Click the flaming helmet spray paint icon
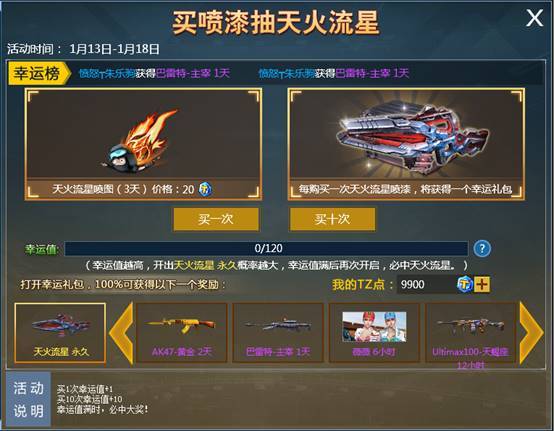Viewport: 554px width, 431px height. point(141,139)
